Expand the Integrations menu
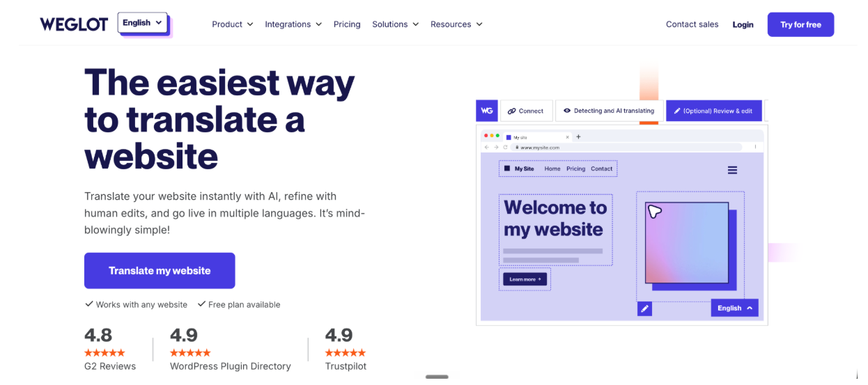Viewport: 868px width, 385px height. (x=293, y=24)
